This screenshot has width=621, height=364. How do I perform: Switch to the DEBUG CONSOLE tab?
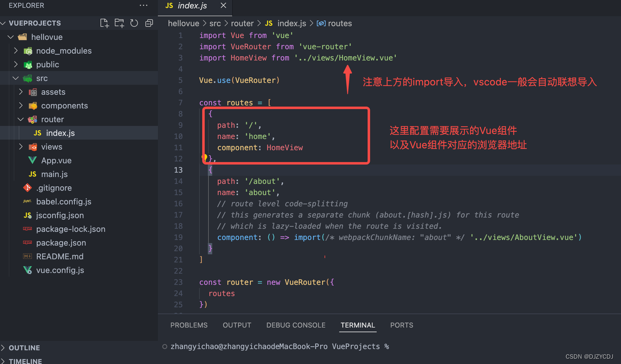[295, 325]
